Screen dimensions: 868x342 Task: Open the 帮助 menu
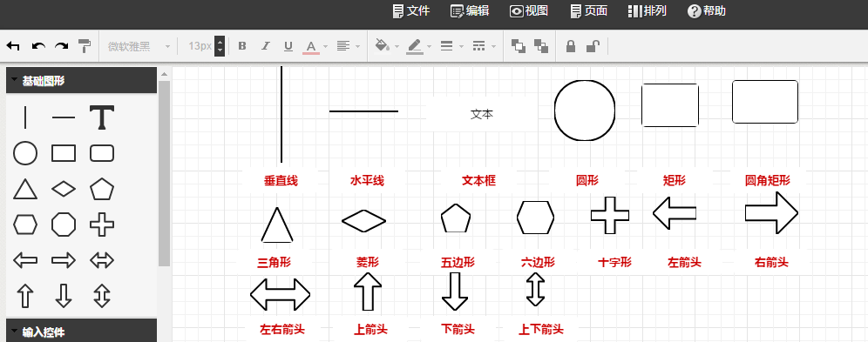[x=707, y=11]
